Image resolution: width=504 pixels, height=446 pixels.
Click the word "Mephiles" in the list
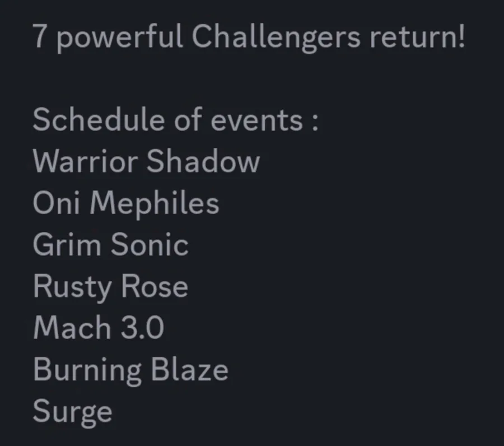click(x=155, y=203)
